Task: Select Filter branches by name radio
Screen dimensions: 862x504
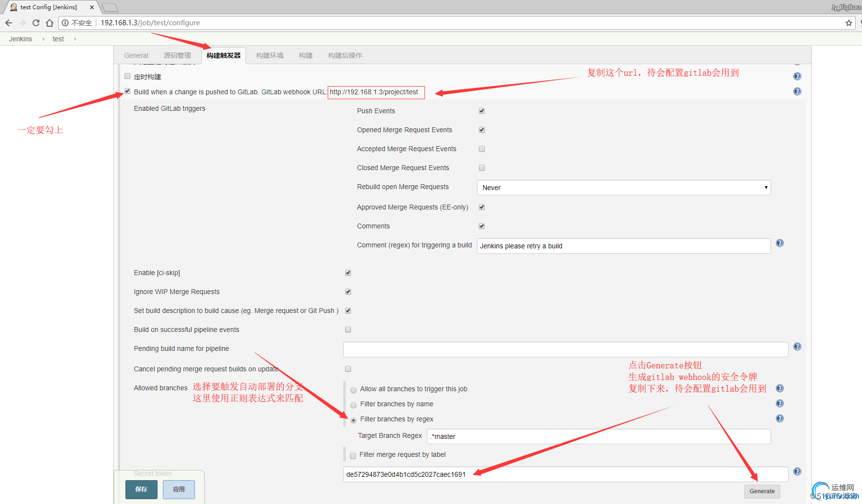Action: [353, 405]
